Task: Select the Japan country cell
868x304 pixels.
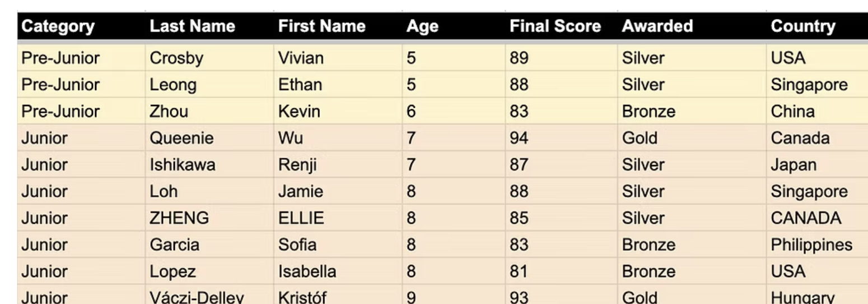Action: (x=794, y=165)
